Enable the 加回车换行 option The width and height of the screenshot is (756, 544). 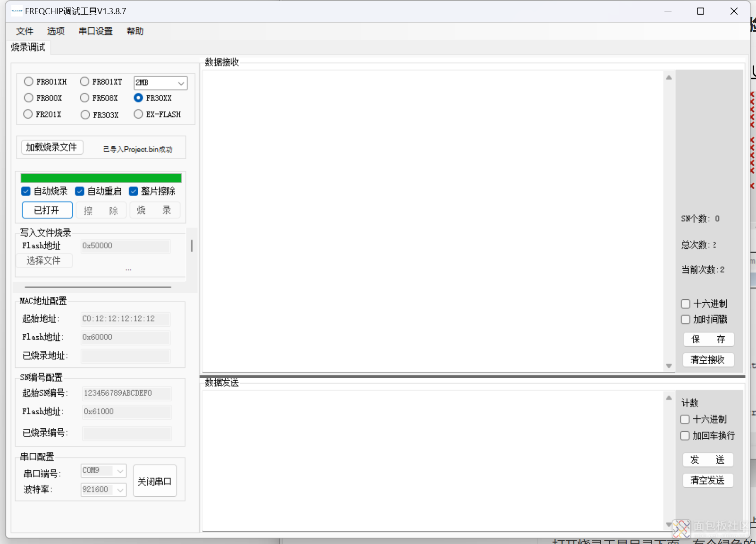(x=685, y=435)
